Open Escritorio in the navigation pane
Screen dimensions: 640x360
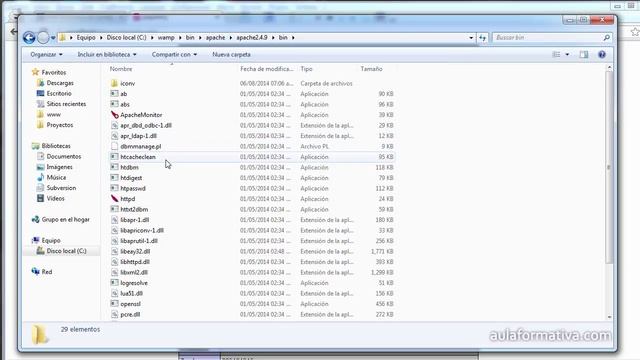tap(59, 93)
